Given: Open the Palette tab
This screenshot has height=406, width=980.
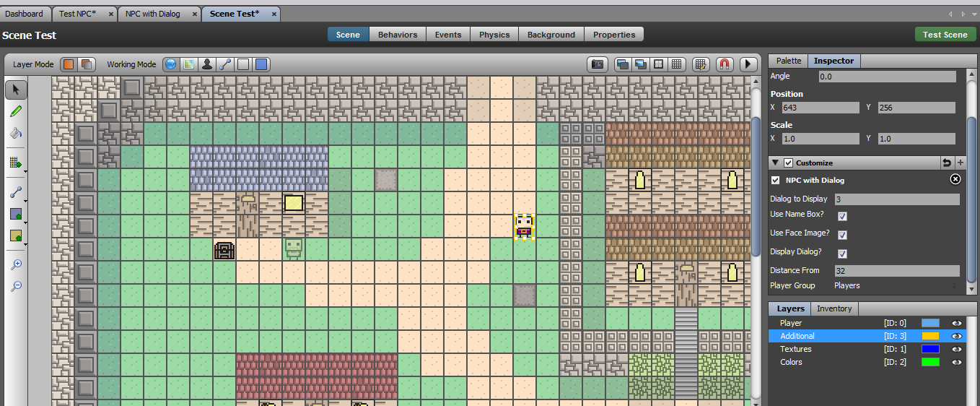Looking at the screenshot, I should click(789, 61).
